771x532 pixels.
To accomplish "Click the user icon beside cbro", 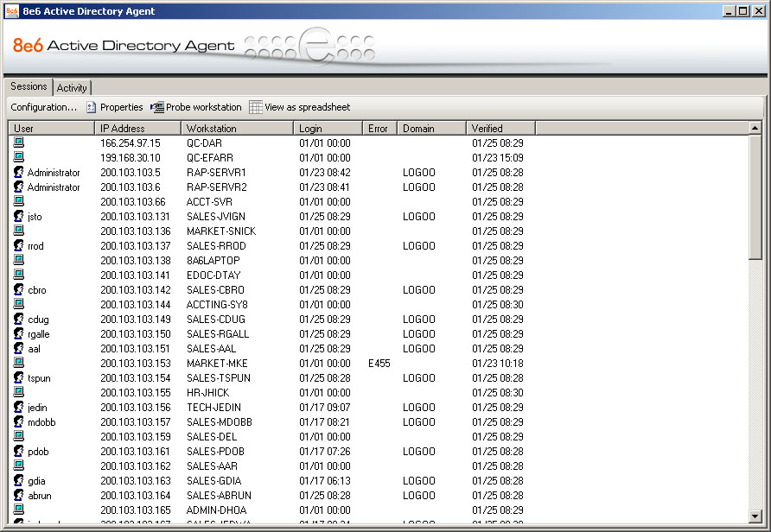I will pos(19,289).
